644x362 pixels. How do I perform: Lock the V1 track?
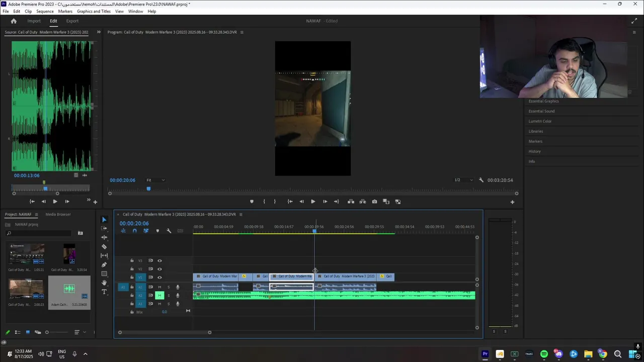click(x=132, y=278)
